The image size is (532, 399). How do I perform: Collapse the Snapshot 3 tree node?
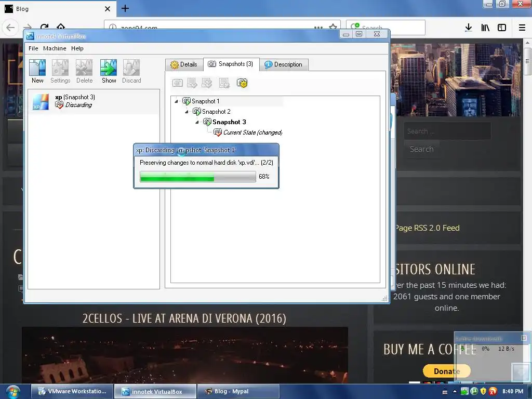(x=197, y=122)
